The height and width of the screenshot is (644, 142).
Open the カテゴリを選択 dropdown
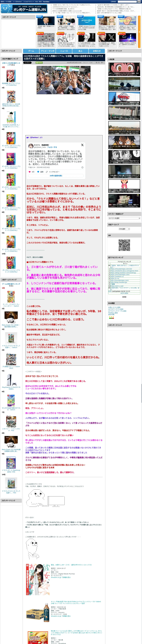pyautogui.click(x=124, y=218)
